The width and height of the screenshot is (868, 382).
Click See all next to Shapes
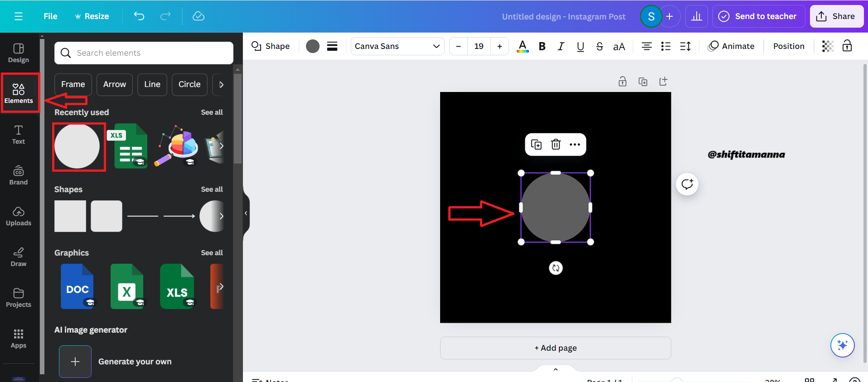tap(212, 189)
